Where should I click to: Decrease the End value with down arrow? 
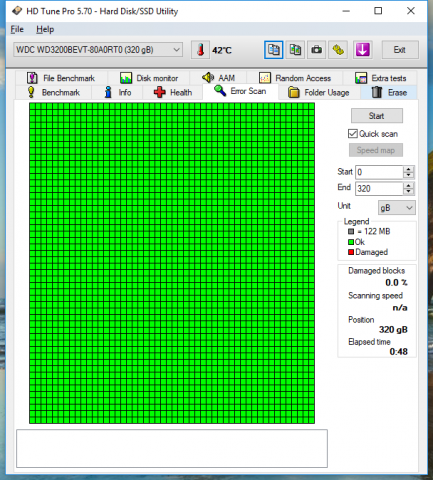pos(408,191)
